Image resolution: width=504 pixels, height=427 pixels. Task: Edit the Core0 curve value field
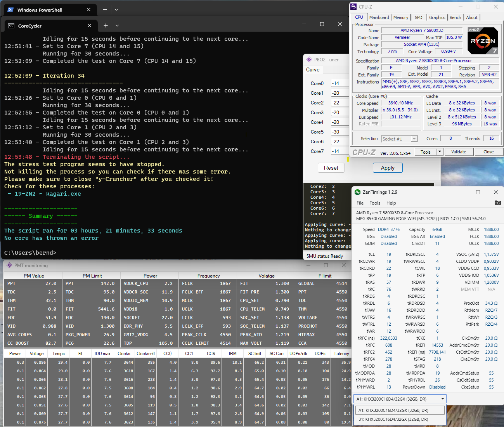(340, 83)
